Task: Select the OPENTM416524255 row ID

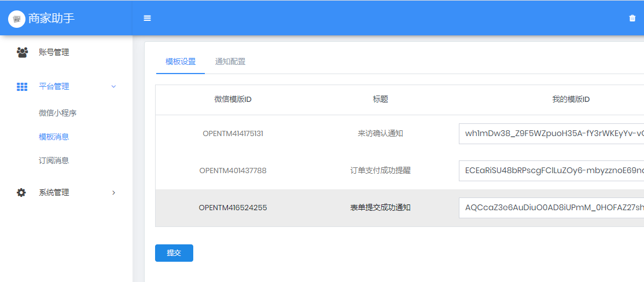Action: click(x=233, y=207)
